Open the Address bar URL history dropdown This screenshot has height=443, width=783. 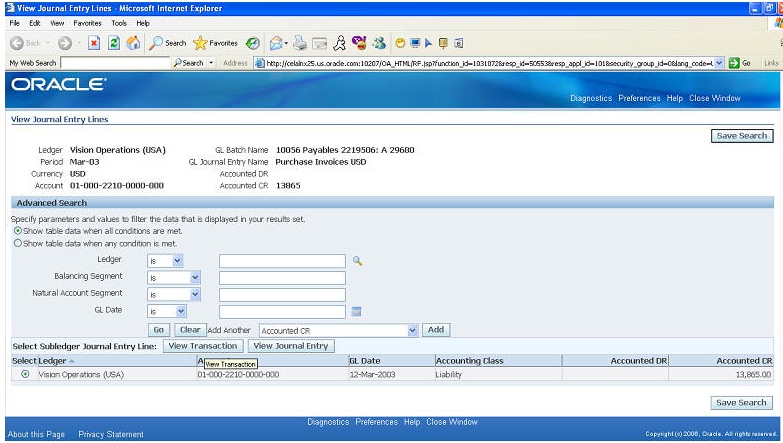[x=719, y=63]
